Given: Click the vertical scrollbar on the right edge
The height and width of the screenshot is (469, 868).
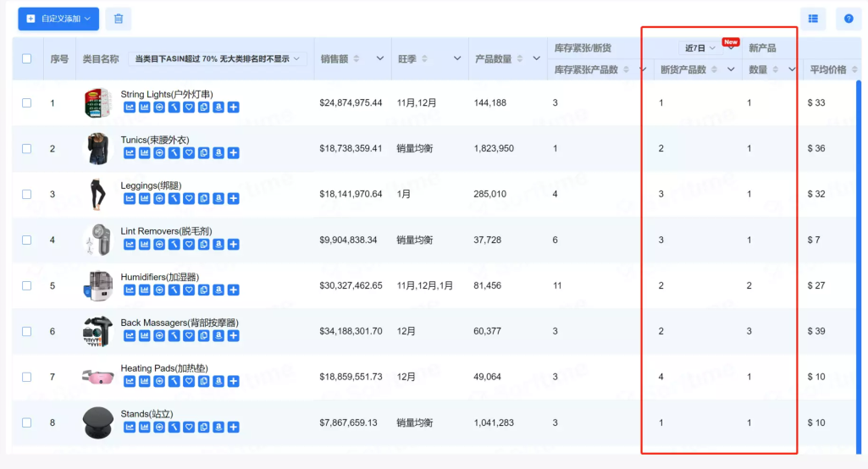Looking at the screenshot, I should (860, 254).
